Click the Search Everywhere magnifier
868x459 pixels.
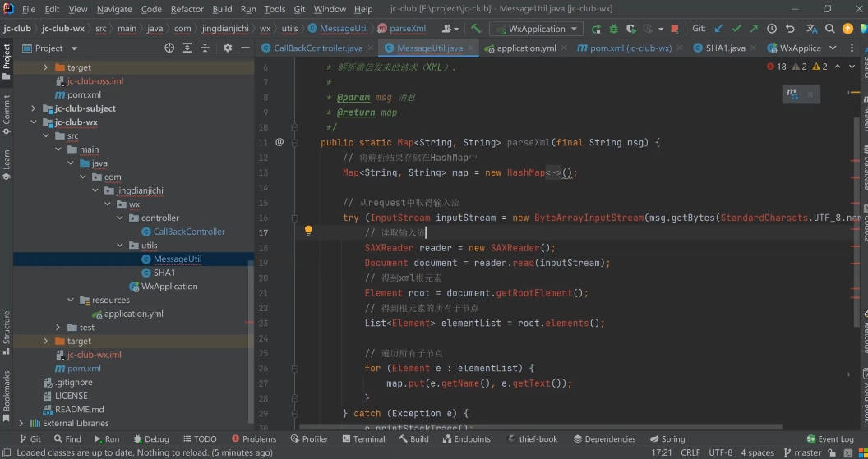pyautogui.click(x=830, y=29)
